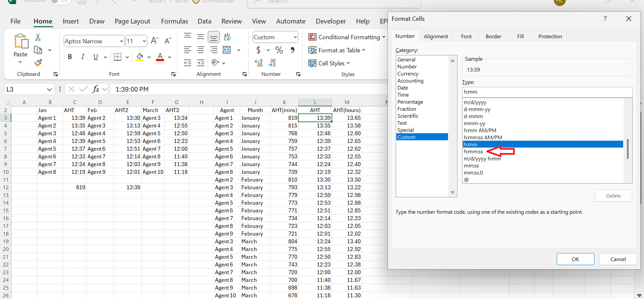644x299 pixels.
Task: Select h:mm:ss in Type list
Action: tap(473, 151)
